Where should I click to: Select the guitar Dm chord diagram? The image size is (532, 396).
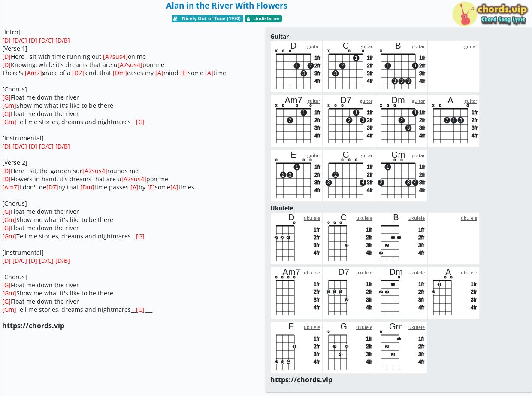(x=401, y=121)
